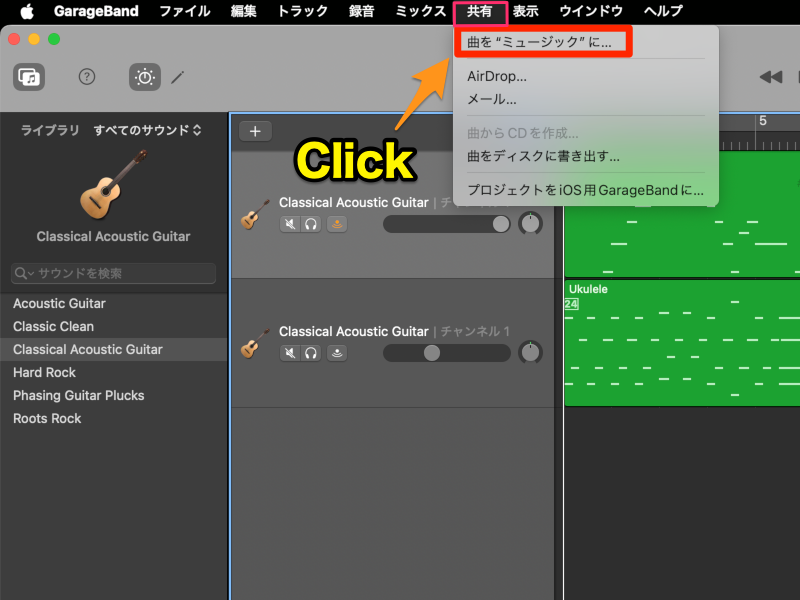Image resolution: width=800 pixels, height=600 pixels.
Task: Open the Editors pencil icon
Action: (178, 77)
